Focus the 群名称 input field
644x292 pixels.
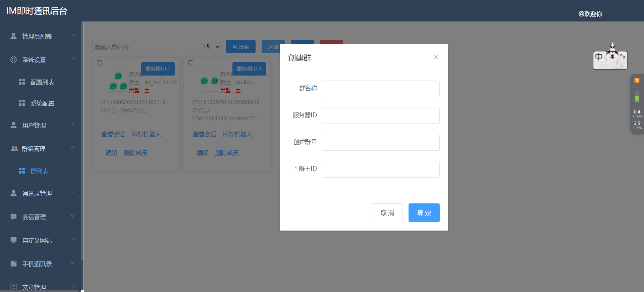click(x=381, y=89)
